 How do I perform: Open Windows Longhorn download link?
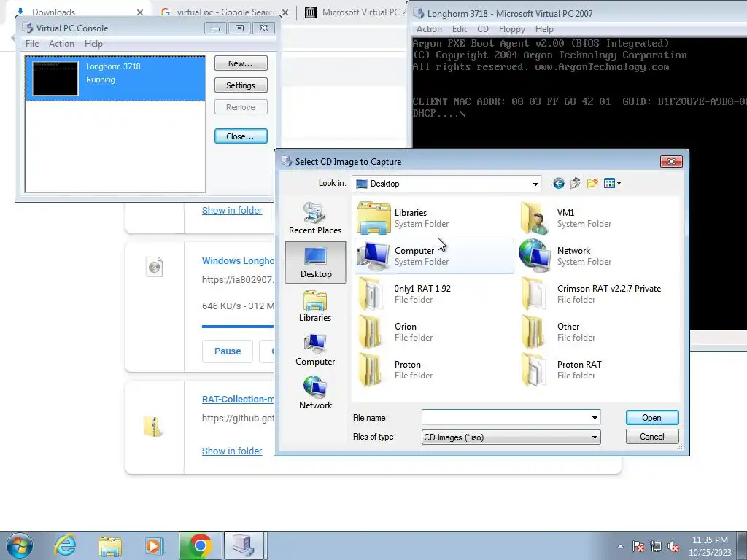(x=238, y=261)
